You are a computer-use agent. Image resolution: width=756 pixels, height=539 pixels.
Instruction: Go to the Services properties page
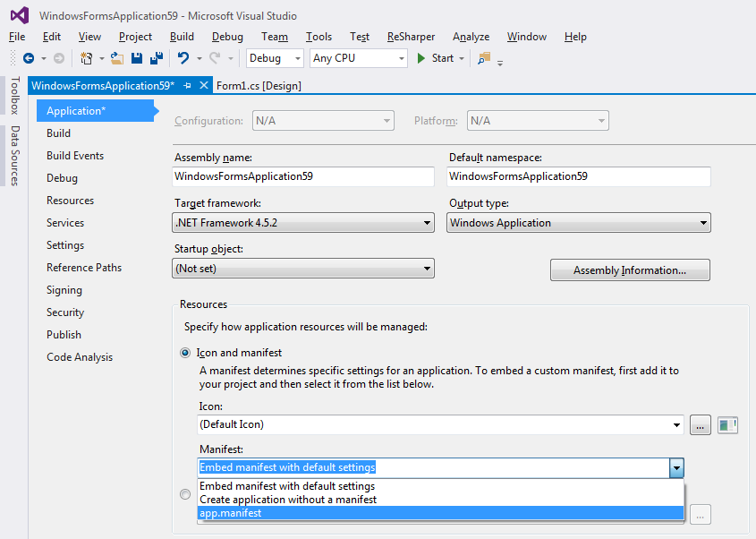tap(65, 222)
